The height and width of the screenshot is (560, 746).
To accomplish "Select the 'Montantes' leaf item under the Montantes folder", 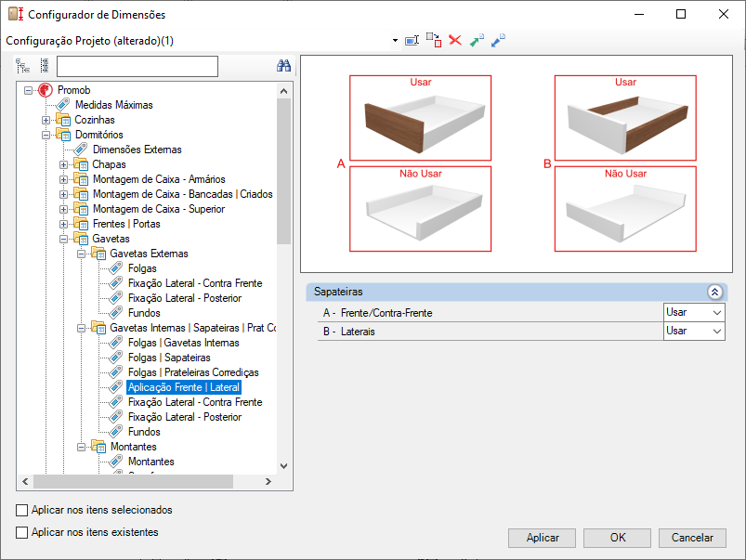I will coord(151,462).
